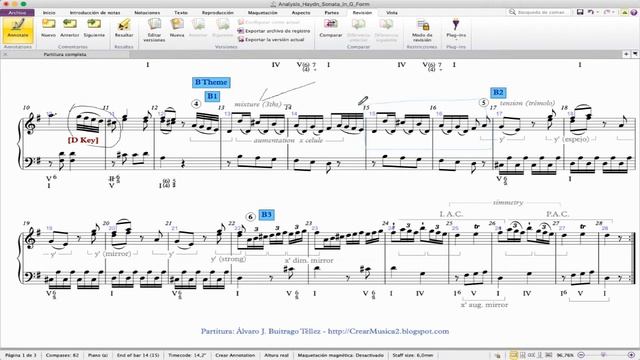The image size is (640, 360).
Task: Toggle Modo de revisión lock
Action: (x=422, y=30)
